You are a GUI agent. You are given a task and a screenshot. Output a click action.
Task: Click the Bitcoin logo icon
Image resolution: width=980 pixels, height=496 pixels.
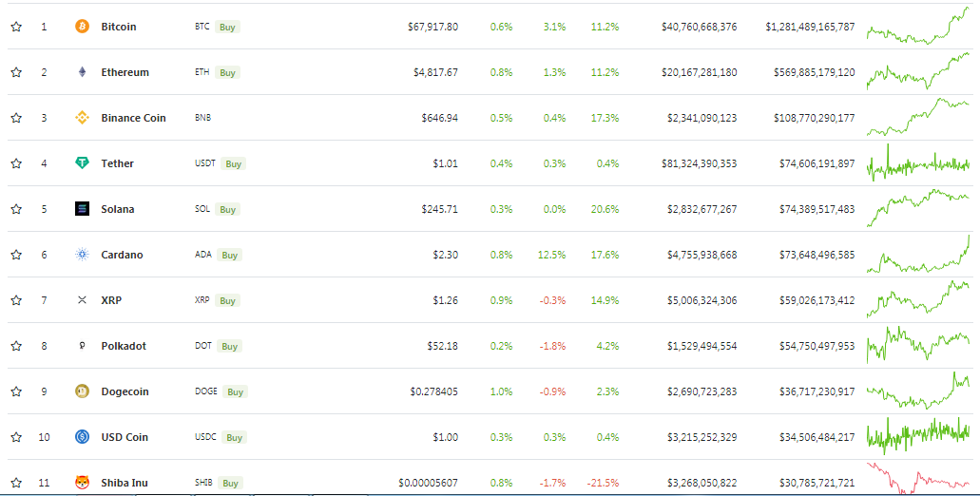coord(82,27)
